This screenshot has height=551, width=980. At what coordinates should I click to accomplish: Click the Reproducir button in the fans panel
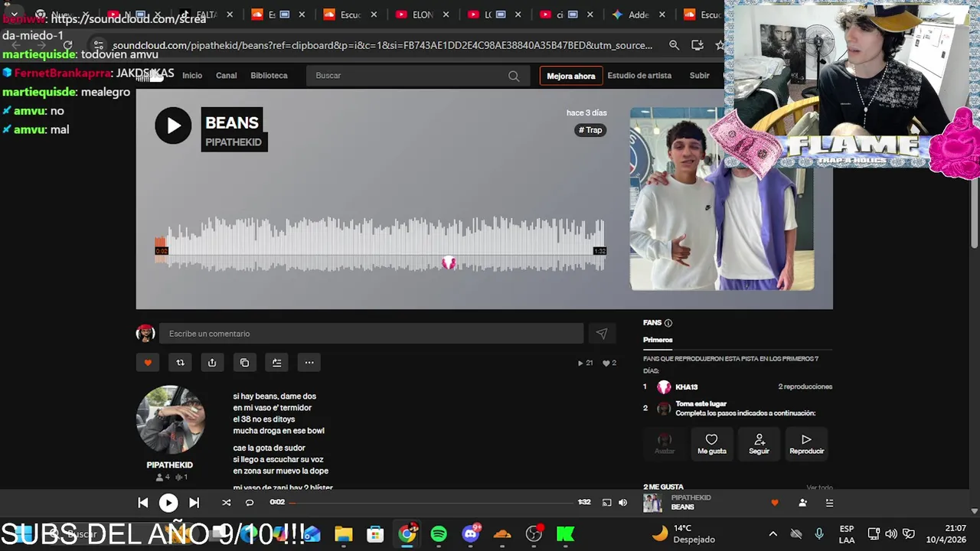pos(806,444)
